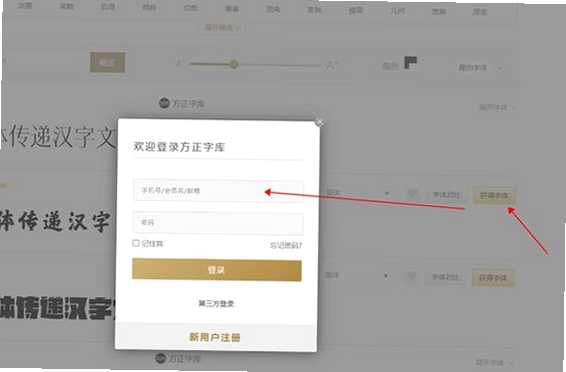Click the 新用户注册 registration link
The height and width of the screenshot is (372, 566).
pos(215,337)
